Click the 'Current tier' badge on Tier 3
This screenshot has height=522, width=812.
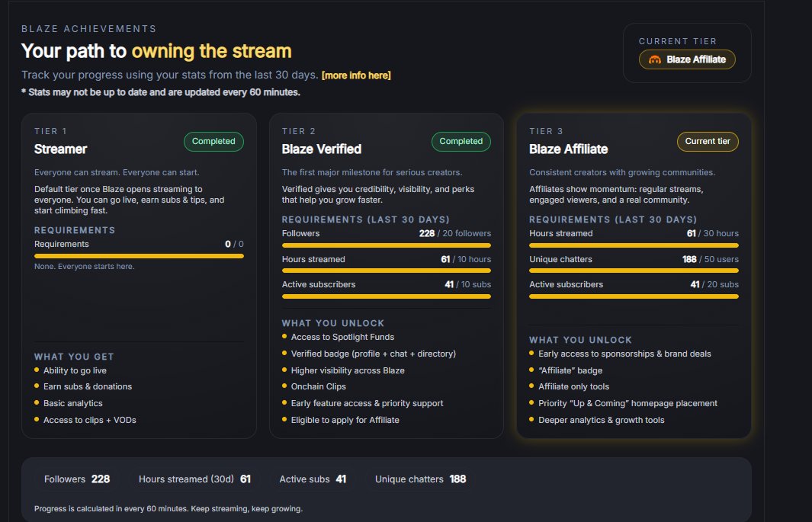pyautogui.click(x=708, y=141)
